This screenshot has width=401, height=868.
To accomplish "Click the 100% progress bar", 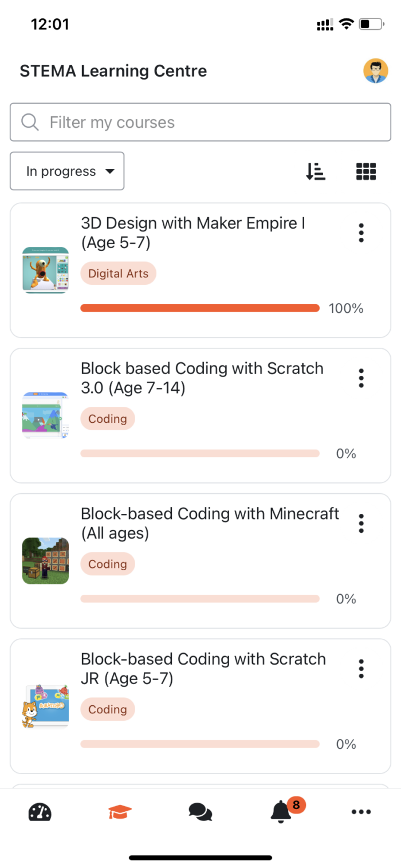I will tap(200, 308).
